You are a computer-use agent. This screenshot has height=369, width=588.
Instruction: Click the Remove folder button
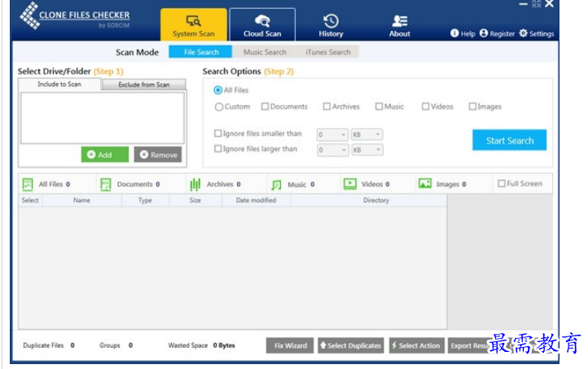click(158, 155)
